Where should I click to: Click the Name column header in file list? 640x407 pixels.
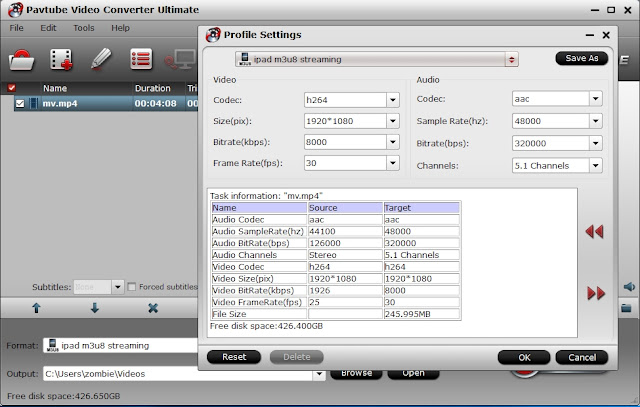[x=55, y=88]
